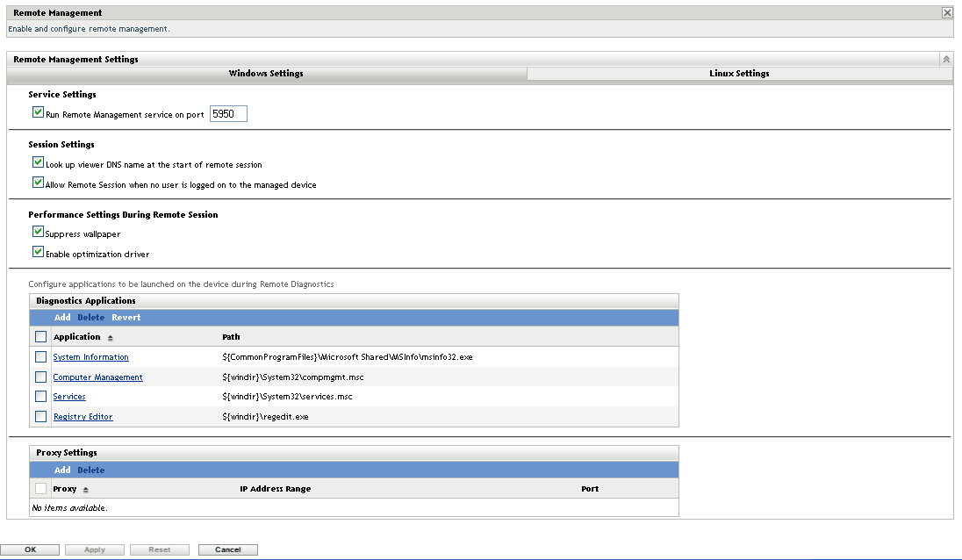Open the Computer Management application link

97,377
